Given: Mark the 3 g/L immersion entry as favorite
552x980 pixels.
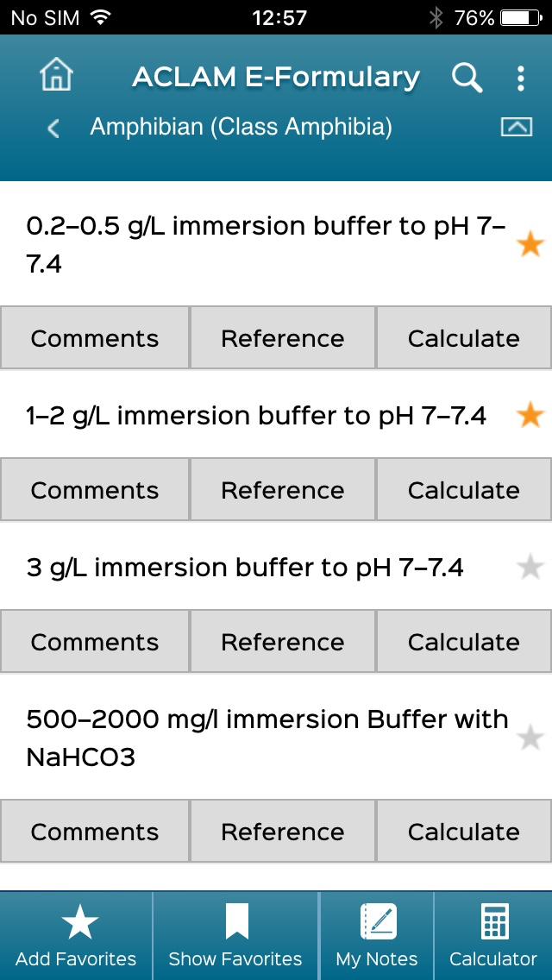Looking at the screenshot, I should pos(530,568).
